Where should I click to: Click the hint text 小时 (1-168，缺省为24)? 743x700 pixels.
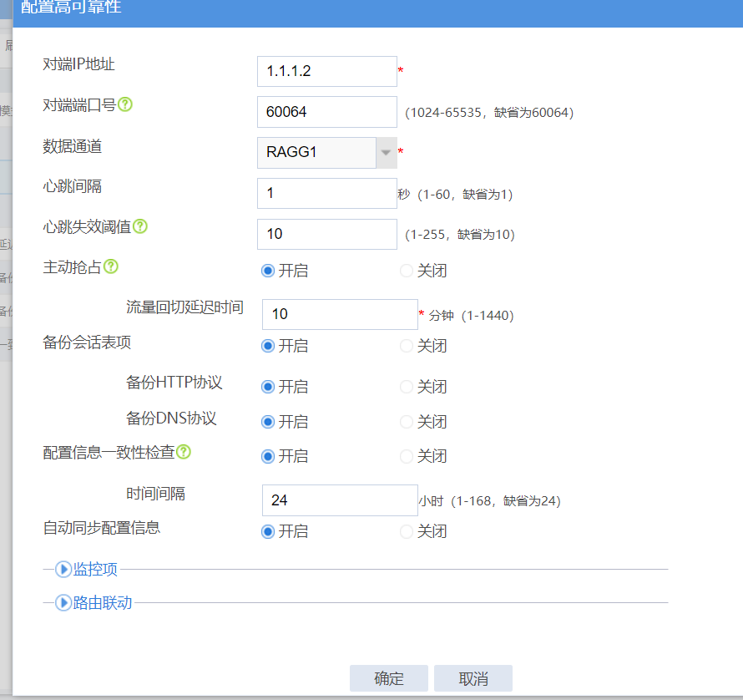tap(489, 501)
